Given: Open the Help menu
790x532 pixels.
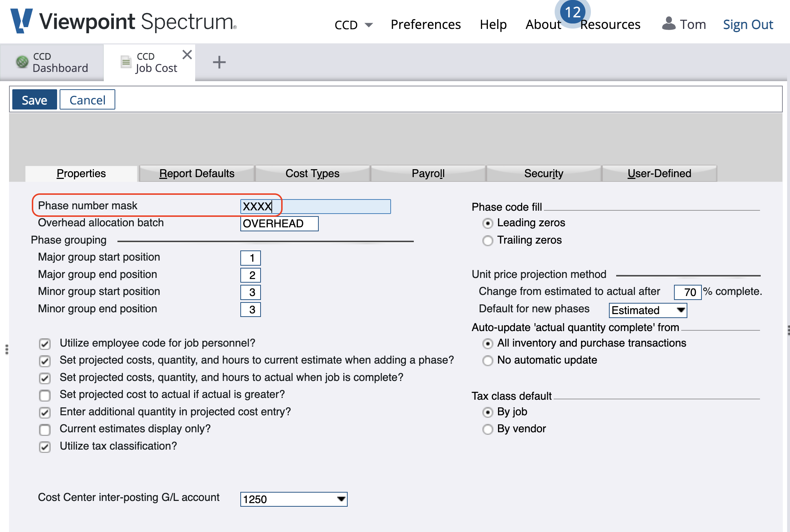Looking at the screenshot, I should click(x=493, y=24).
